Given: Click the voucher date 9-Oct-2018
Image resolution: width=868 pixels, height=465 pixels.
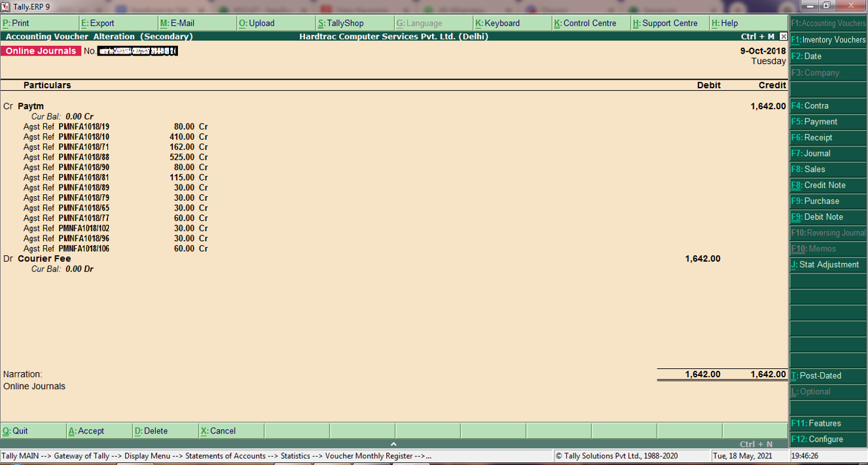Looking at the screenshot, I should pyautogui.click(x=763, y=51).
